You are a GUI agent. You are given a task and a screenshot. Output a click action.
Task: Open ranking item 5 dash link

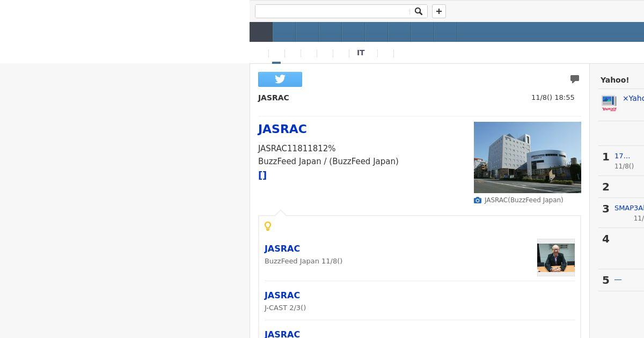tap(618, 280)
